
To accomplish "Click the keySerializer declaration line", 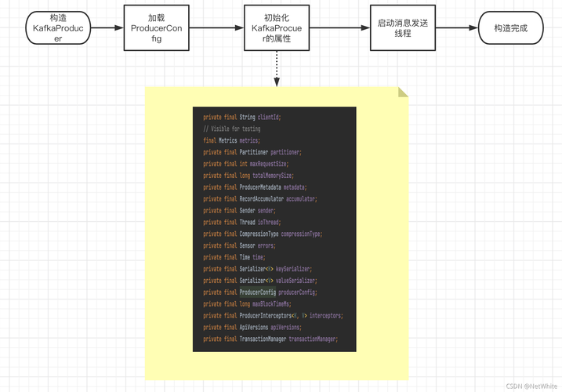I will pyautogui.click(x=257, y=269).
